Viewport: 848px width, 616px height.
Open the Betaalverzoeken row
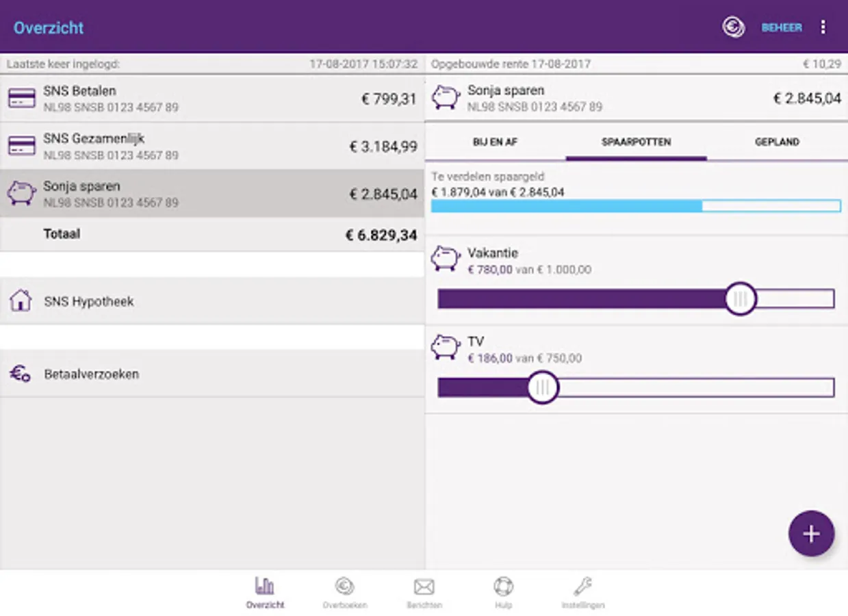click(x=212, y=374)
